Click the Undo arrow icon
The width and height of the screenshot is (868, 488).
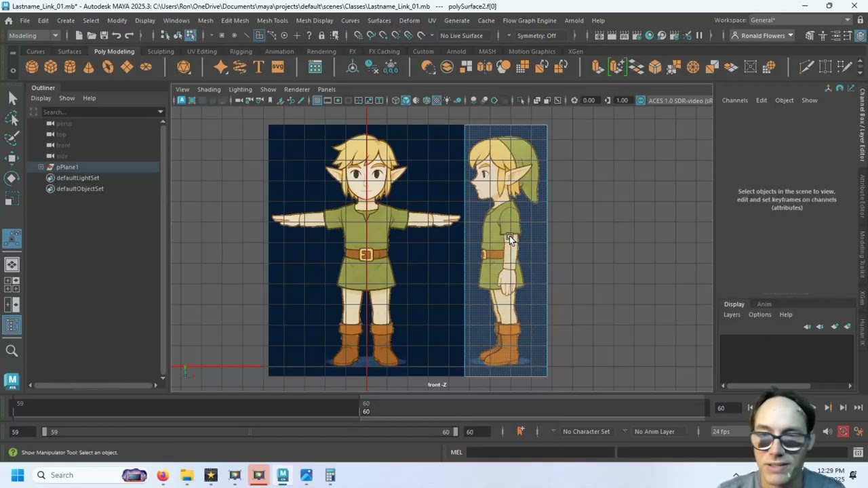[x=117, y=35]
